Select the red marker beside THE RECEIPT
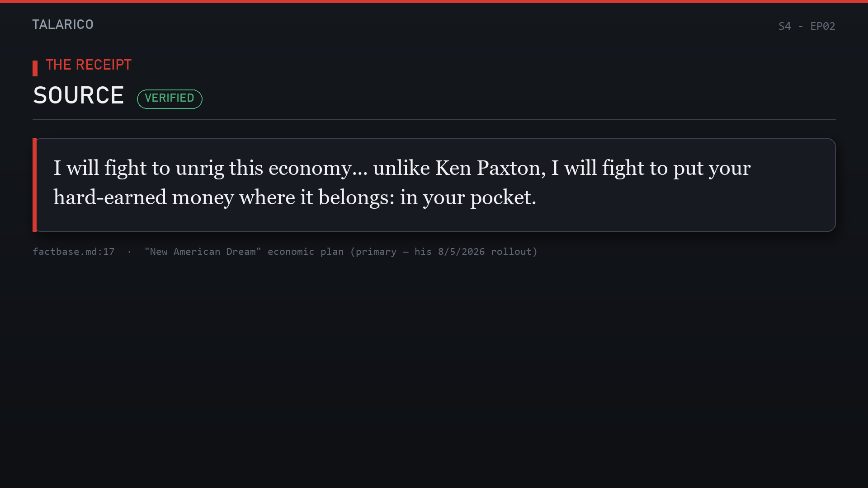 35,68
